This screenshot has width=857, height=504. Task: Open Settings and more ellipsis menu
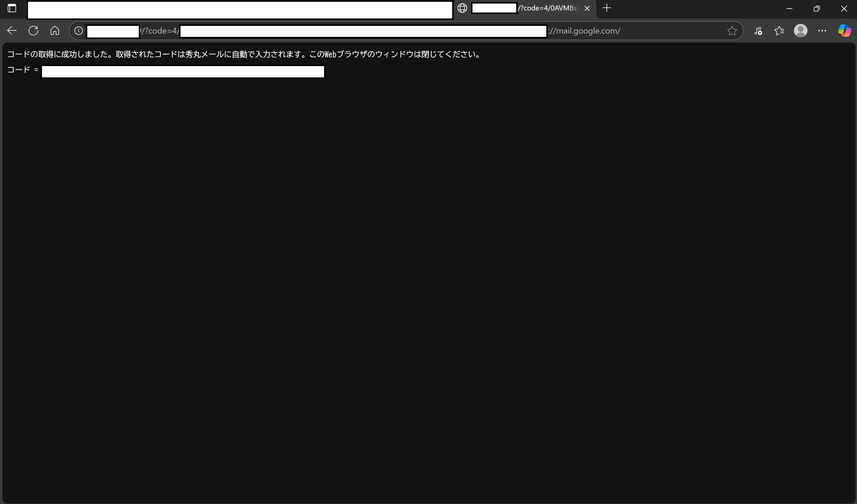pyautogui.click(x=822, y=31)
